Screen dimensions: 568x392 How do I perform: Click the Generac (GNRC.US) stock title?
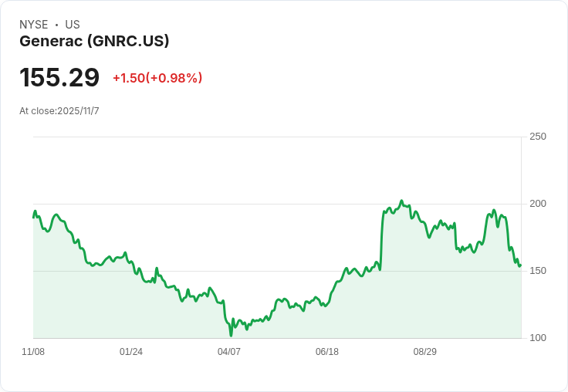[94, 42]
